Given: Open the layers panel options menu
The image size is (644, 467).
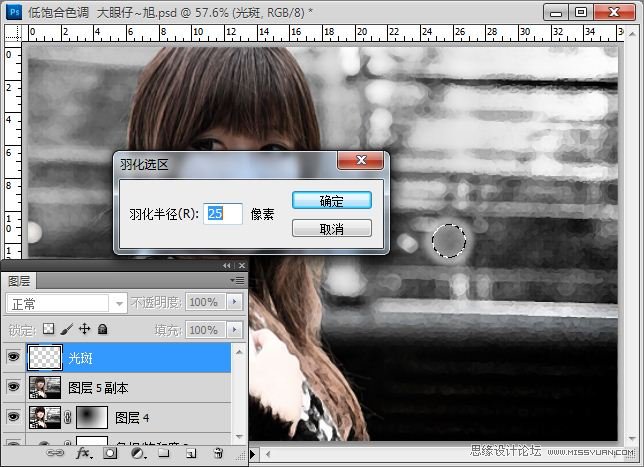Looking at the screenshot, I should (x=237, y=281).
